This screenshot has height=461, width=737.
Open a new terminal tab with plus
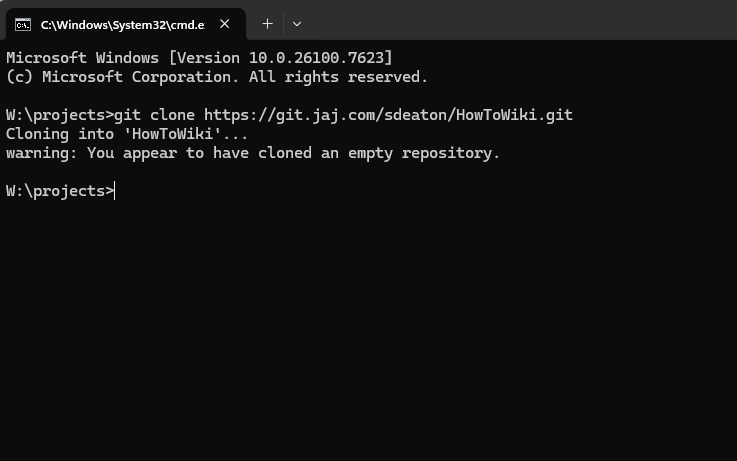point(267,24)
